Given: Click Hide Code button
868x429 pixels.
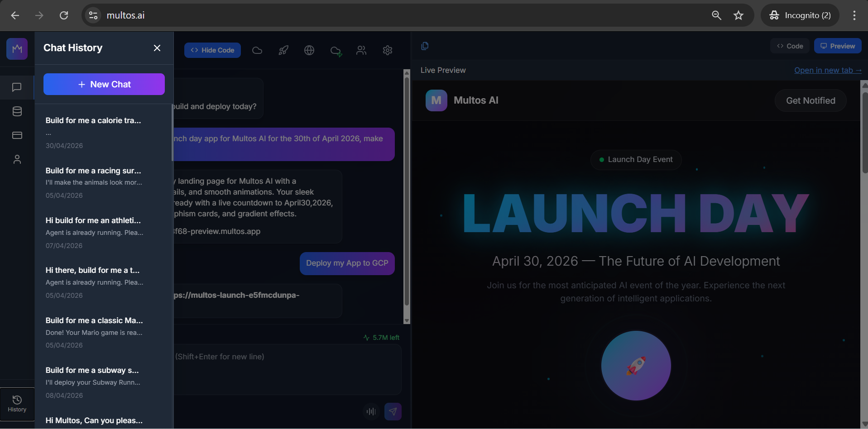Looking at the screenshot, I should 212,50.
